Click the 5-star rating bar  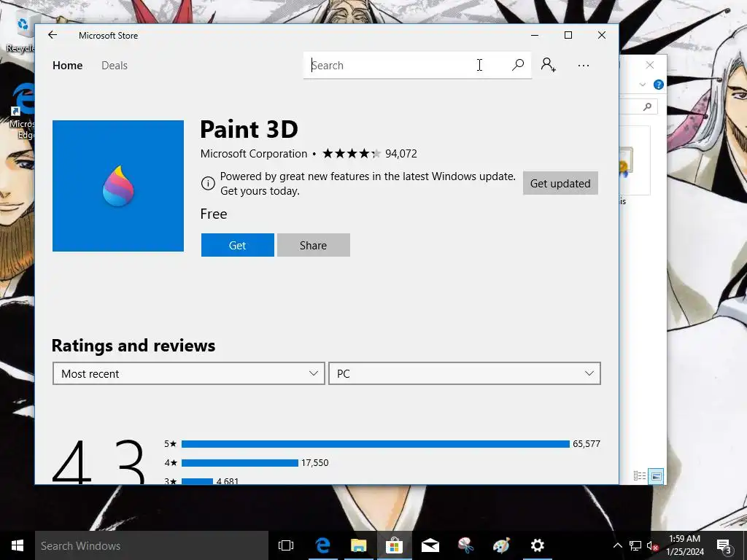376,444
